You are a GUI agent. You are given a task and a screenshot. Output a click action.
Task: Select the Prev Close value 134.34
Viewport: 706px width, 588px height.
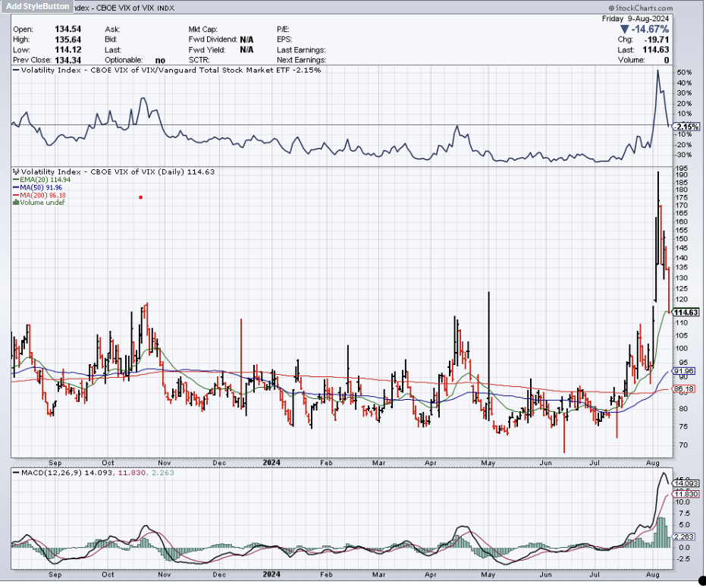(x=68, y=60)
